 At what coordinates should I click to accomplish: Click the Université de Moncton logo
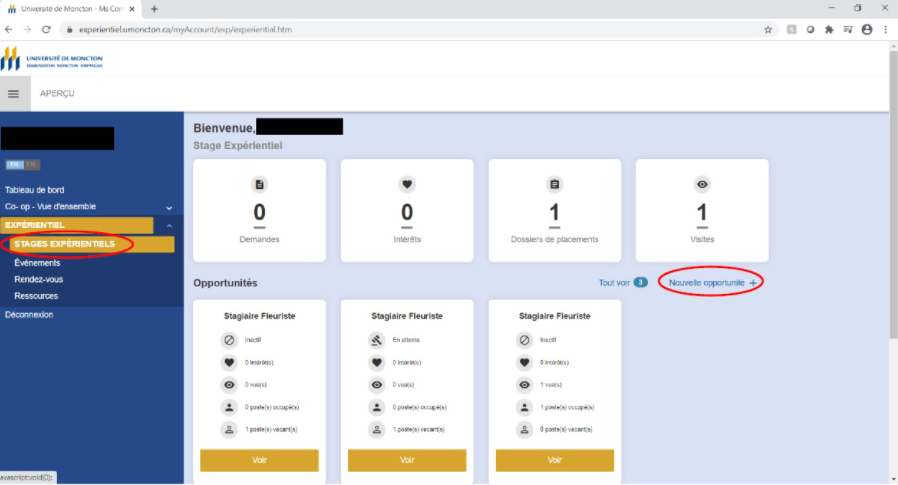tap(52, 60)
